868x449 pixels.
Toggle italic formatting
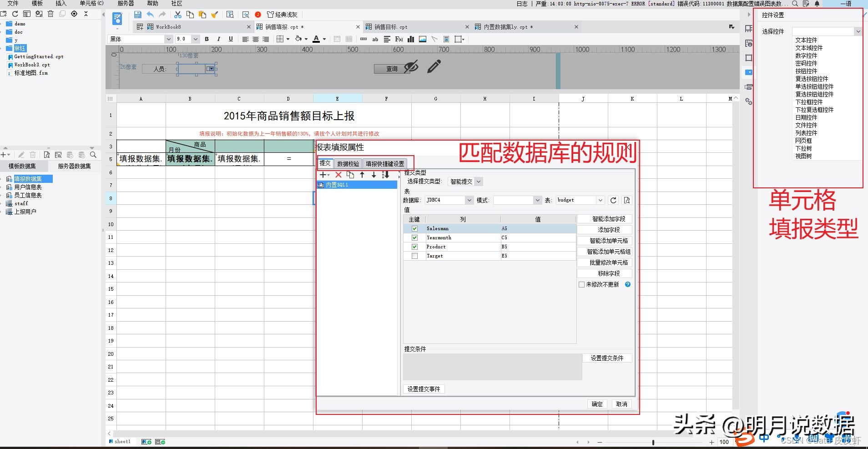[219, 39]
